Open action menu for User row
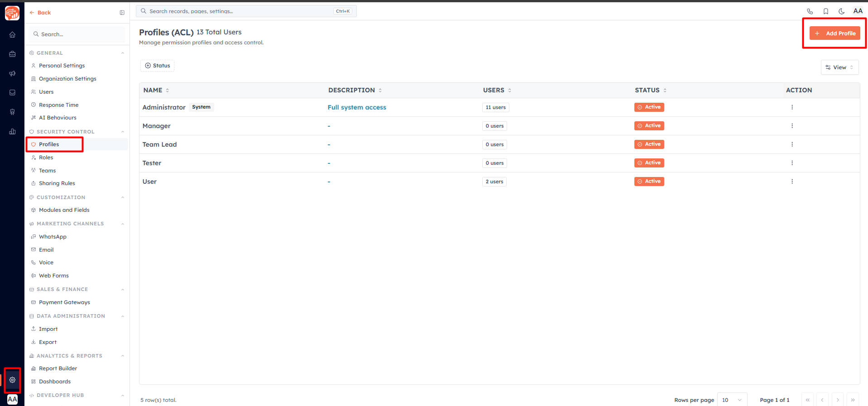The image size is (868, 406). pyautogui.click(x=792, y=182)
